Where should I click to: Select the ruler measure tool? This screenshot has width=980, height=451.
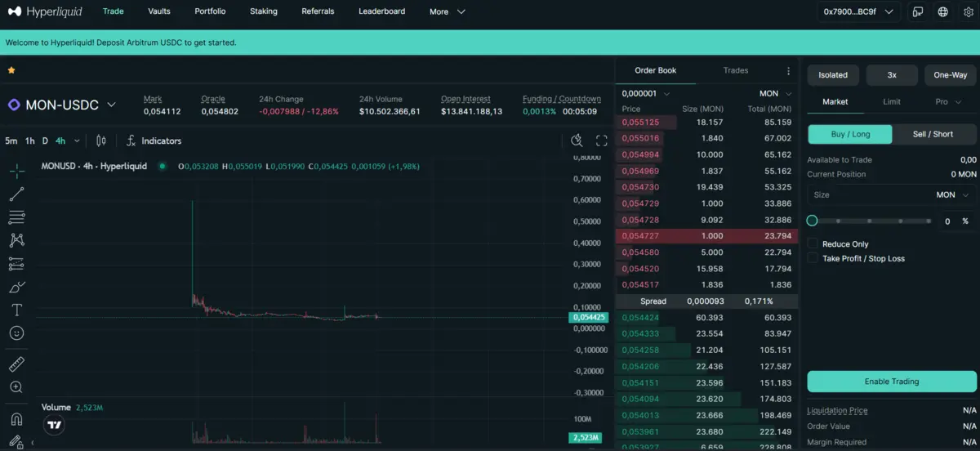pos(16,364)
